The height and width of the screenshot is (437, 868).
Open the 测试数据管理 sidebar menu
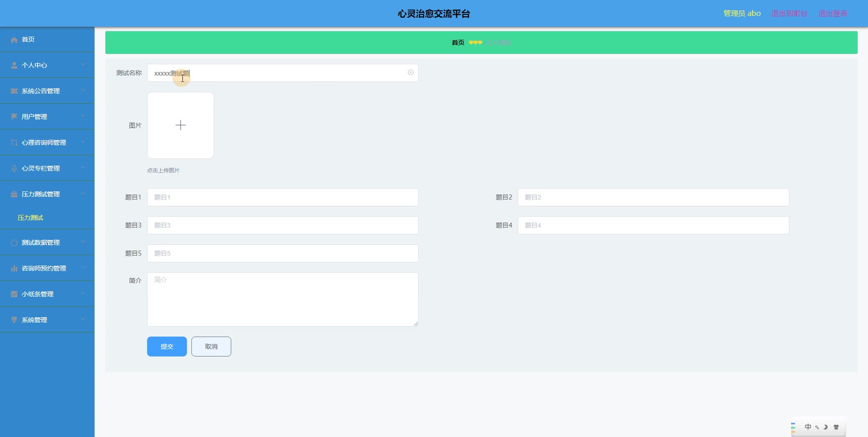[47, 242]
